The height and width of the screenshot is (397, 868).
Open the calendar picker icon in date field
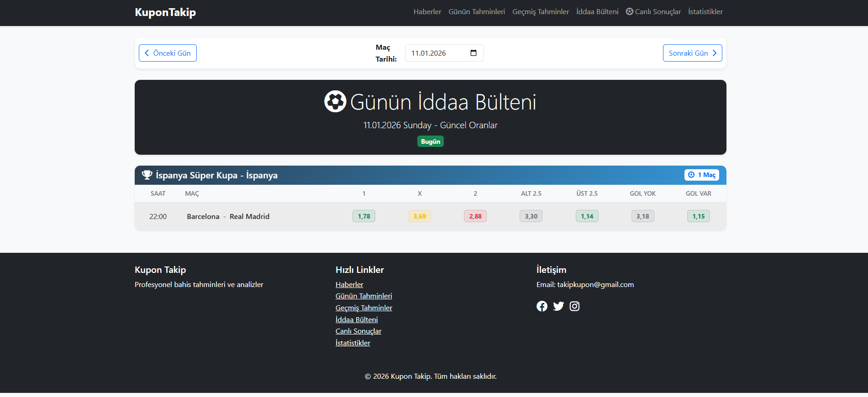[x=473, y=53]
